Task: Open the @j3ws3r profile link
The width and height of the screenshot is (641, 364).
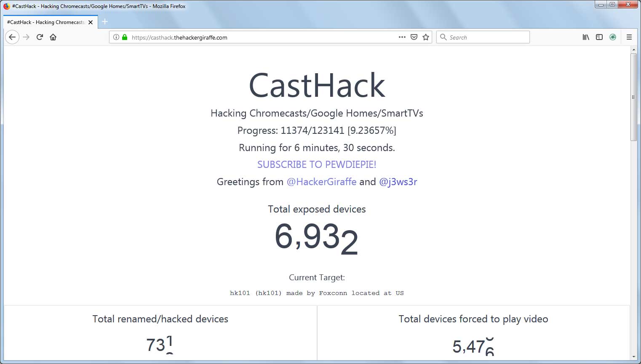Action: (x=398, y=182)
